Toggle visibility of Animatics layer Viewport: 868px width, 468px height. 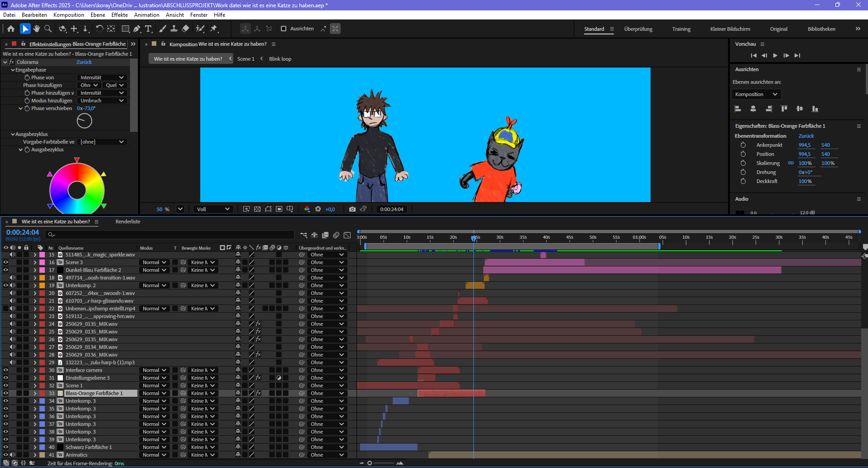tap(6, 455)
